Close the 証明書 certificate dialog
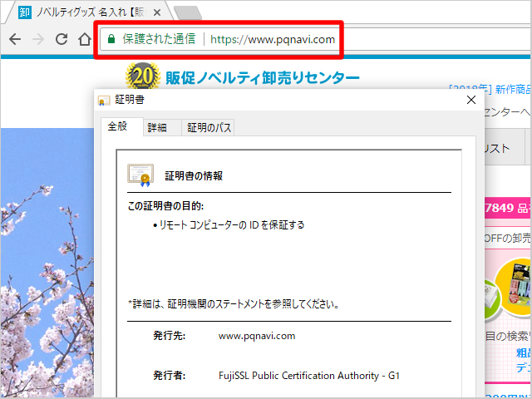Screen dimensions: 532x399 [x=471, y=101]
